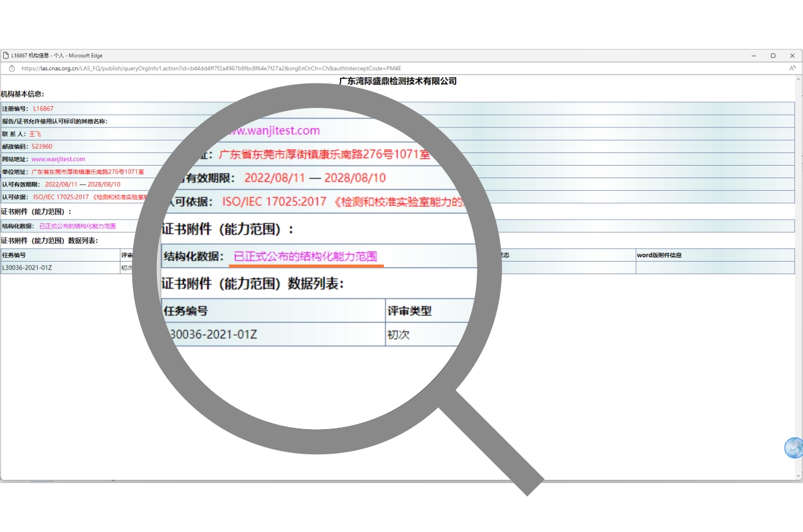803x532 pixels.
Task: Click the page document icon in title bar
Action: pos(6,56)
